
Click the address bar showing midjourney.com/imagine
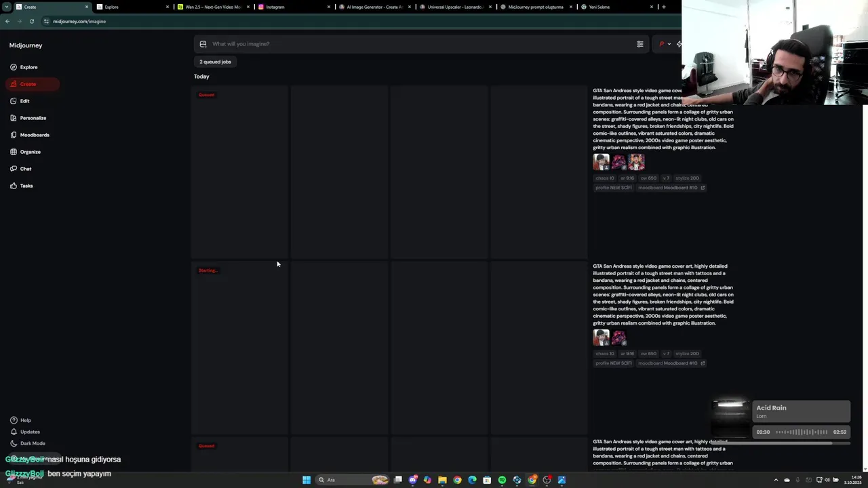[359, 21]
